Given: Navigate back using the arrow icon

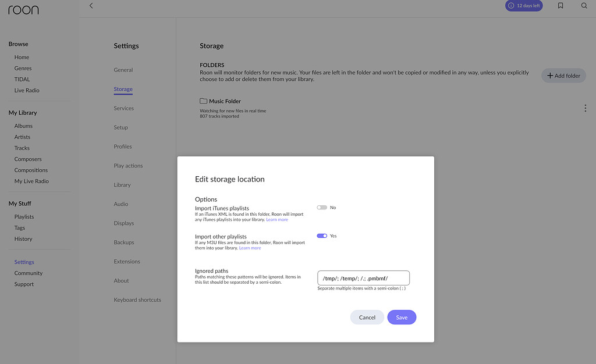Looking at the screenshot, I should pos(91,5).
